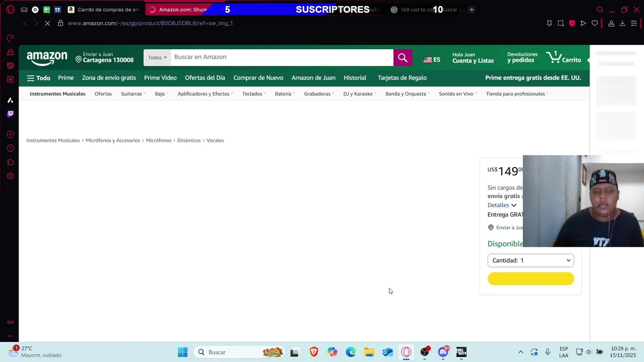
Task: Switch to Carrito de compras tab
Action: click(x=104, y=10)
